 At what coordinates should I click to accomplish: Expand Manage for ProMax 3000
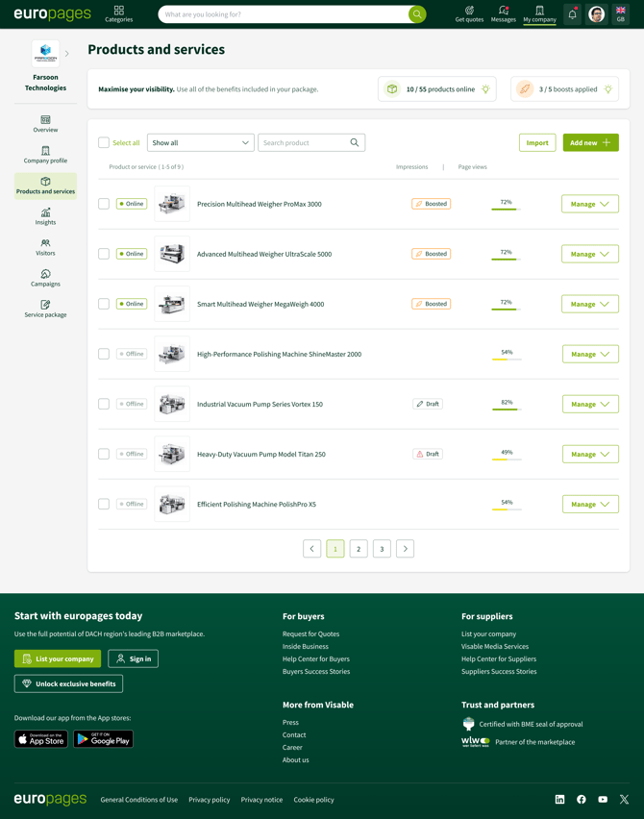[x=590, y=204]
